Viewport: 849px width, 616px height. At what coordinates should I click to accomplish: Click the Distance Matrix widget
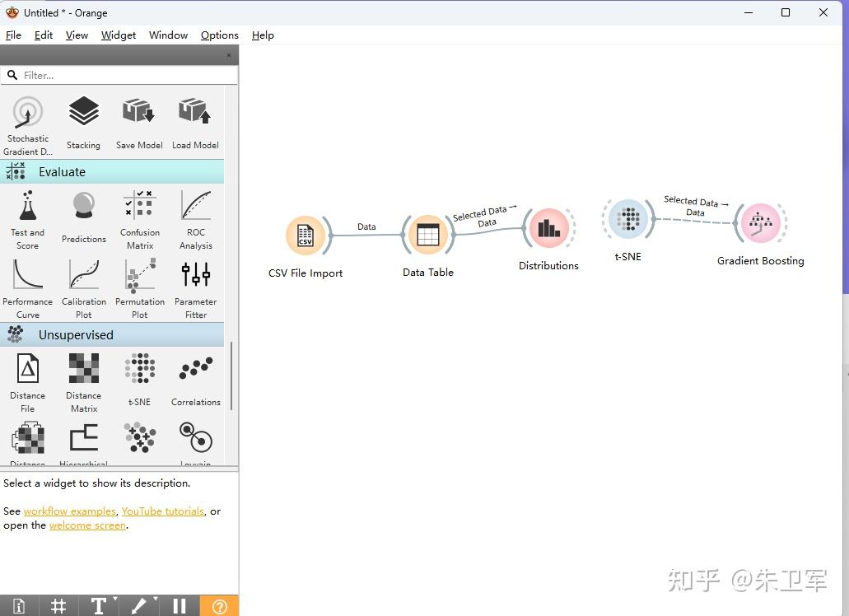coord(84,383)
